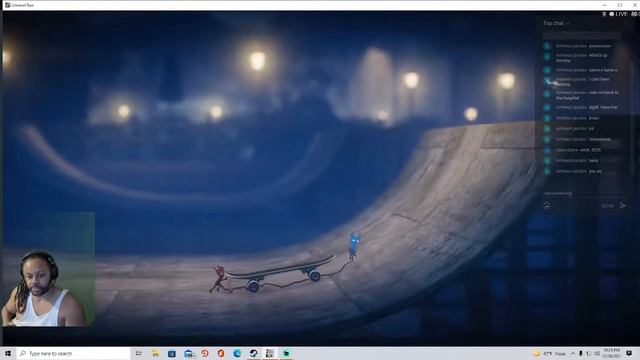Open the green app icon after the game icon
The width and height of the screenshot is (640, 360).
click(286, 353)
